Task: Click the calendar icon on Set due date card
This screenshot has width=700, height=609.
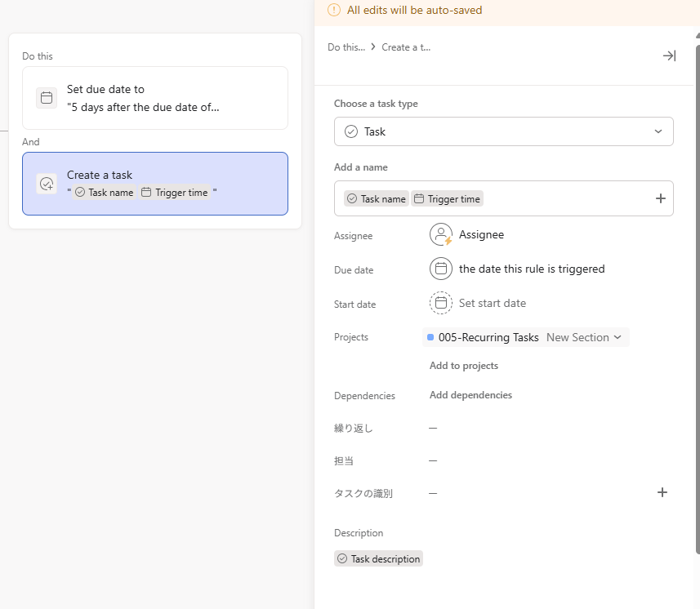Action: (47, 98)
